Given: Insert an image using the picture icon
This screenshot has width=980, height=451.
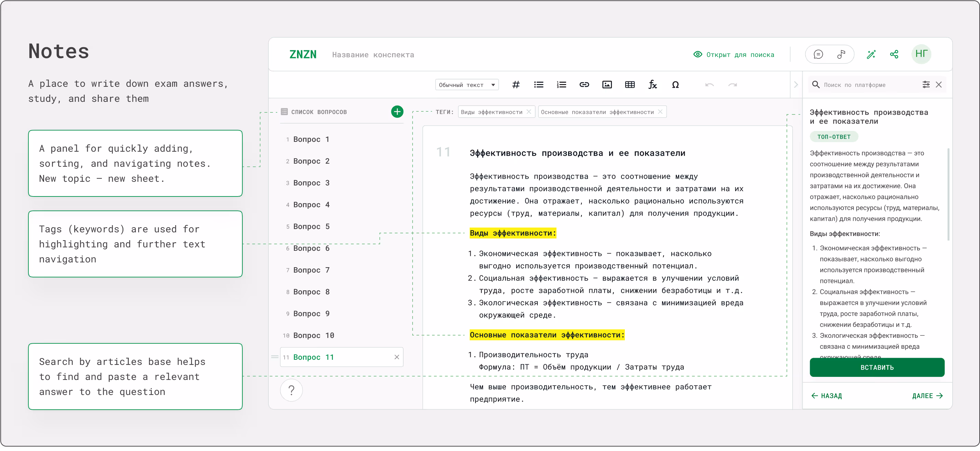Looking at the screenshot, I should point(607,85).
